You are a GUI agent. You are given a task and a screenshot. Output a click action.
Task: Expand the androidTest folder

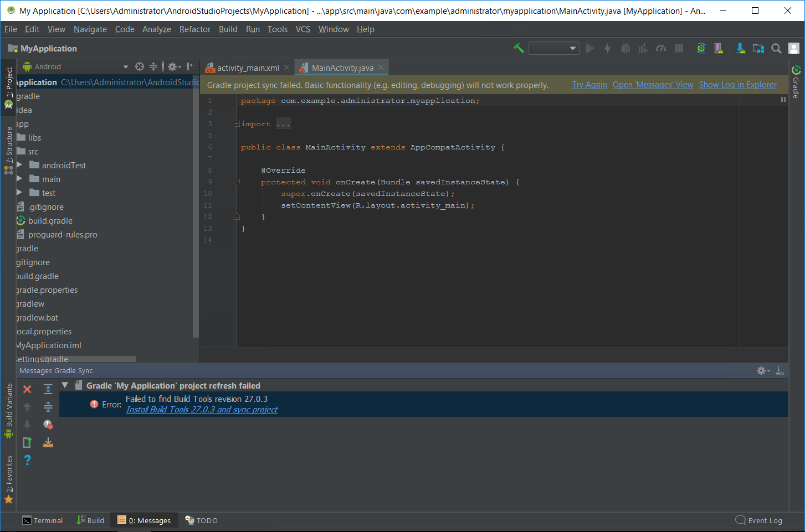pos(20,165)
